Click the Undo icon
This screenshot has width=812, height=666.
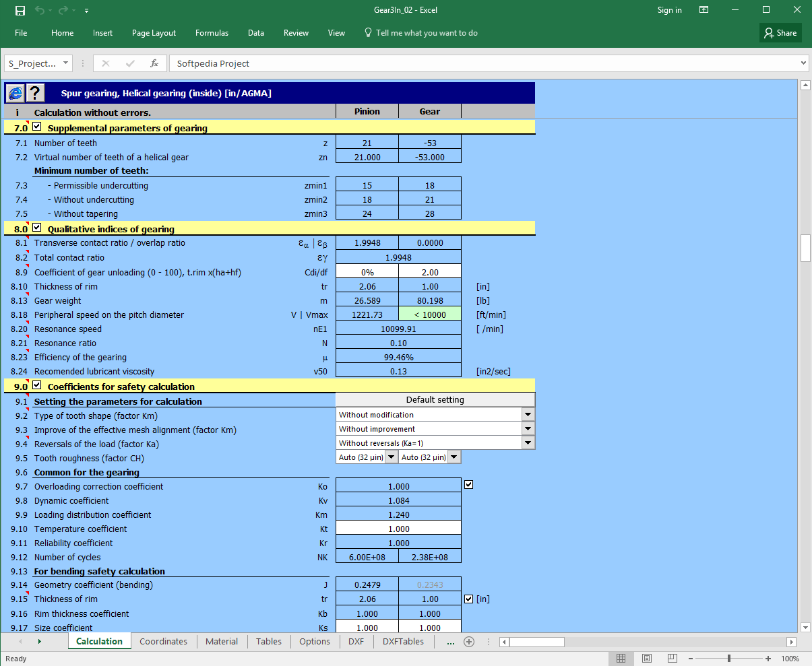pyautogui.click(x=39, y=9)
